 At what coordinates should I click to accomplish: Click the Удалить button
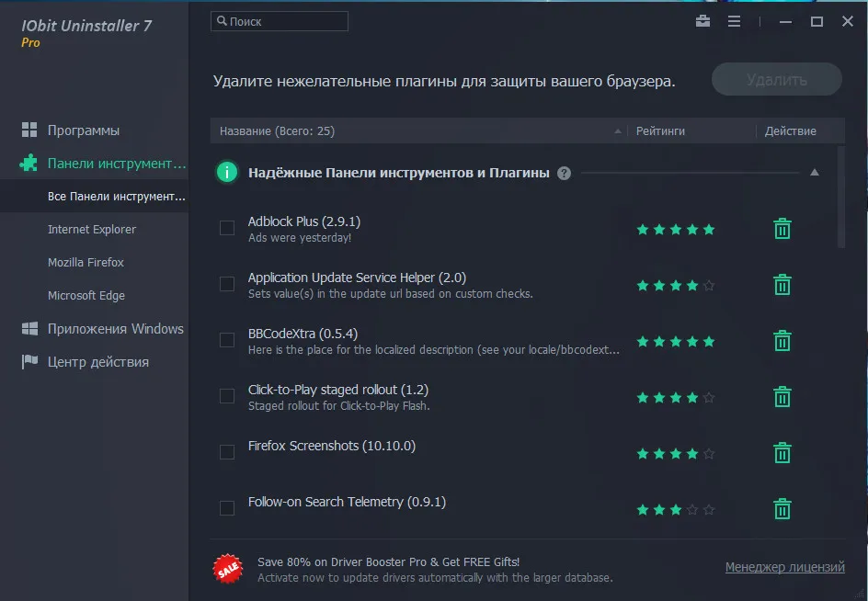[x=777, y=79]
